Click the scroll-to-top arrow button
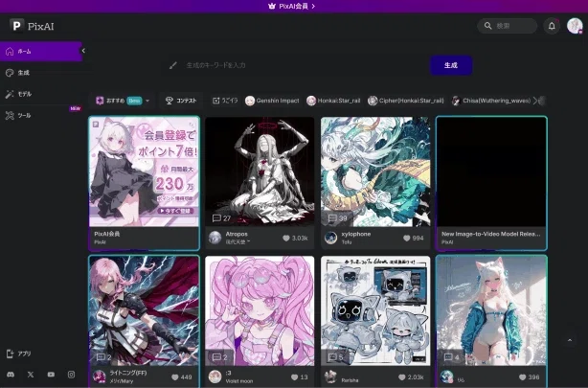The height and width of the screenshot is (388, 588). point(570,340)
